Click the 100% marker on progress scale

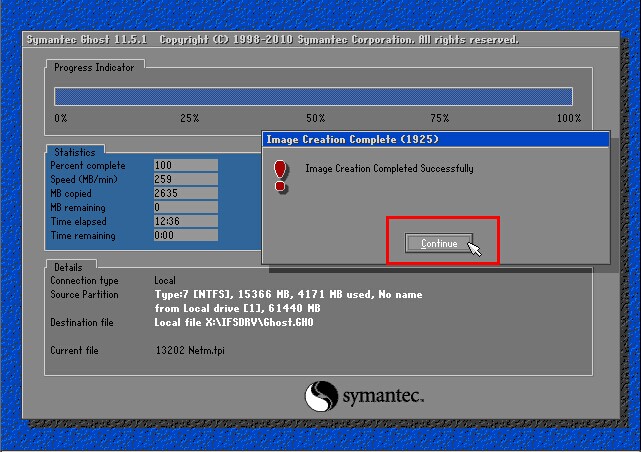(x=568, y=118)
